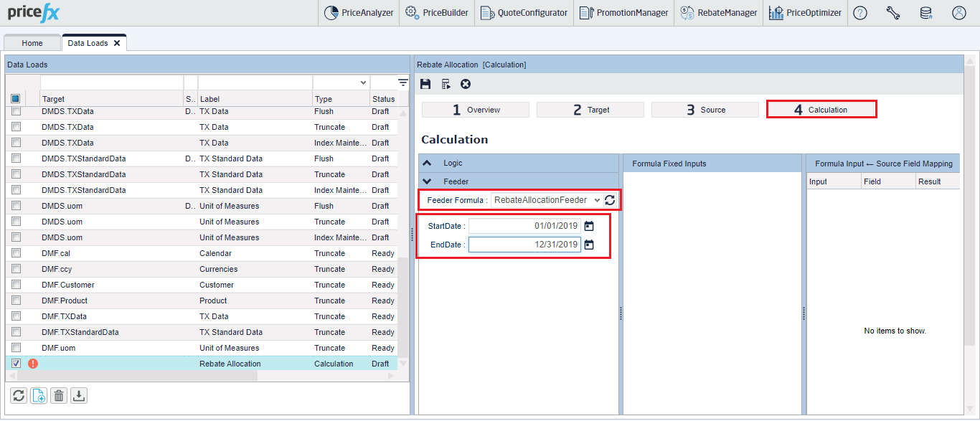Click the EndDate input field
The image size is (980, 421).
click(x=524, y=245)
